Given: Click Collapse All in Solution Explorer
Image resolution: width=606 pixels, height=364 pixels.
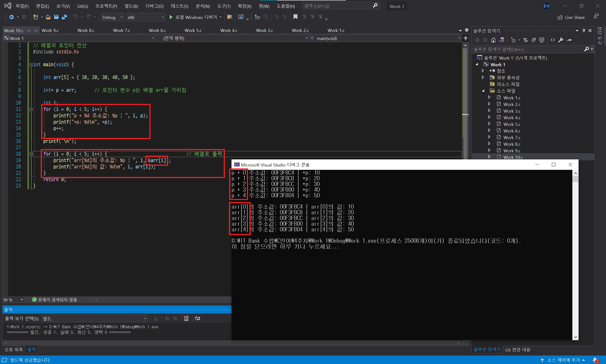Looking at the screenshot, I should coord(533,40).
